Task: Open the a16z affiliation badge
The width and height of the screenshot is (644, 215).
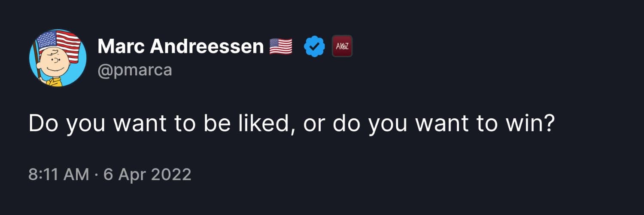Action: (342, 46)
